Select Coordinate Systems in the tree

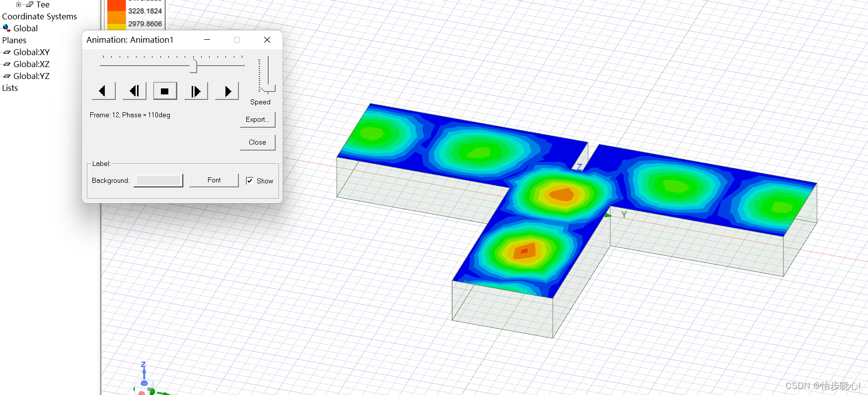[x=40, y=16]
